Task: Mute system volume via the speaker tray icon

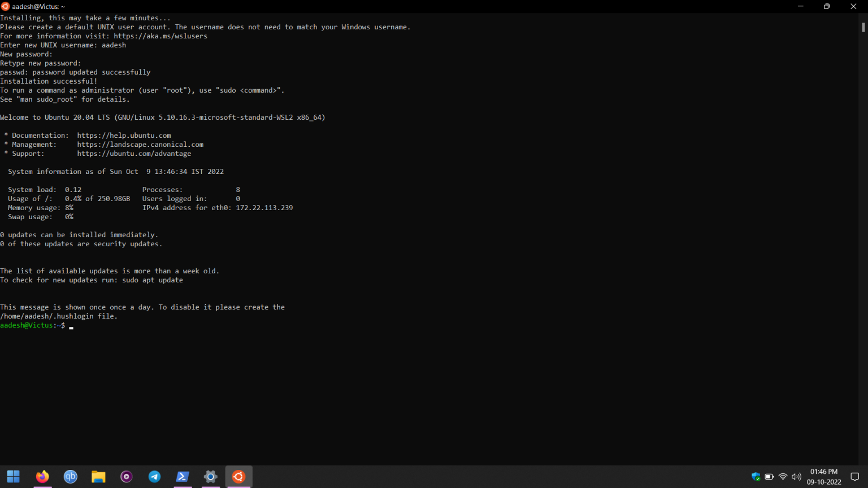Action: (796, 477)
